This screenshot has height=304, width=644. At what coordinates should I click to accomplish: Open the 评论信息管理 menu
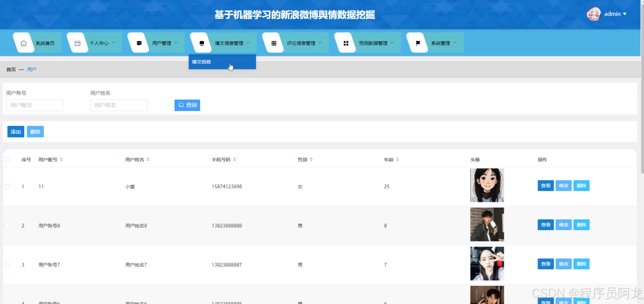pyautogui.click(x=301, y=43)
